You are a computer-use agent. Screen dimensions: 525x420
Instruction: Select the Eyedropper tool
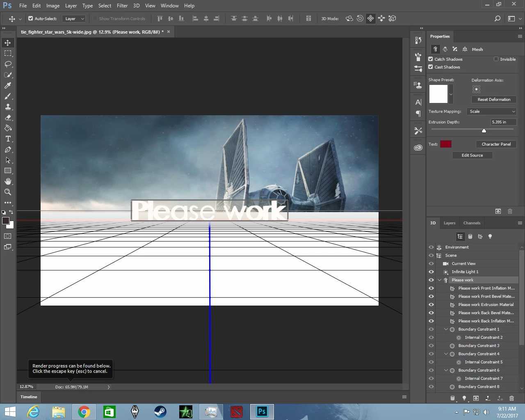(8, 85)
